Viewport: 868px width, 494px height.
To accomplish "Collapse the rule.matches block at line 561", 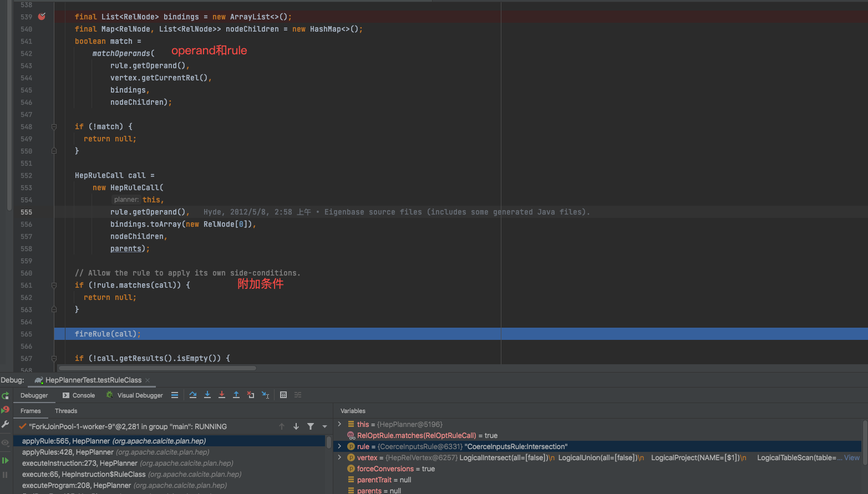I will tap(54, 286).
